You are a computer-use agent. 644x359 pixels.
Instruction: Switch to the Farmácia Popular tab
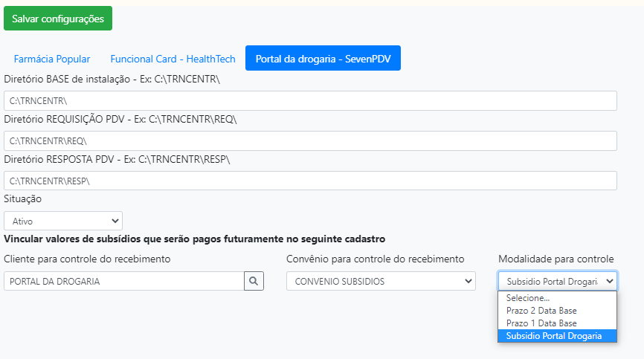click(52, 59)
